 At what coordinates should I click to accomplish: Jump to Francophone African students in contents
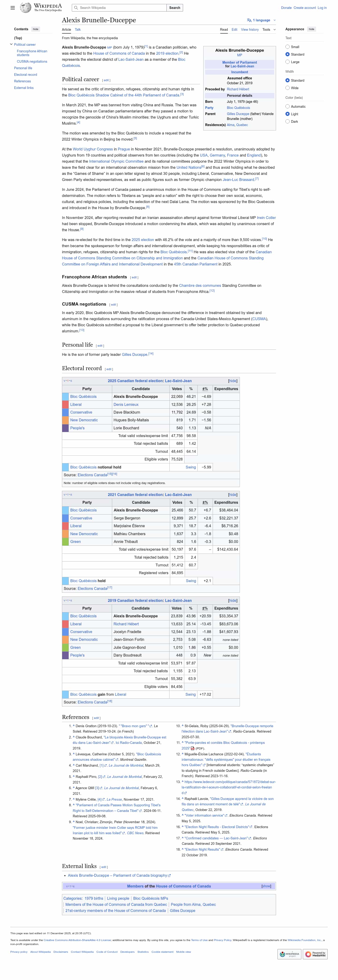pyautogui.click(x=32, y=53)
